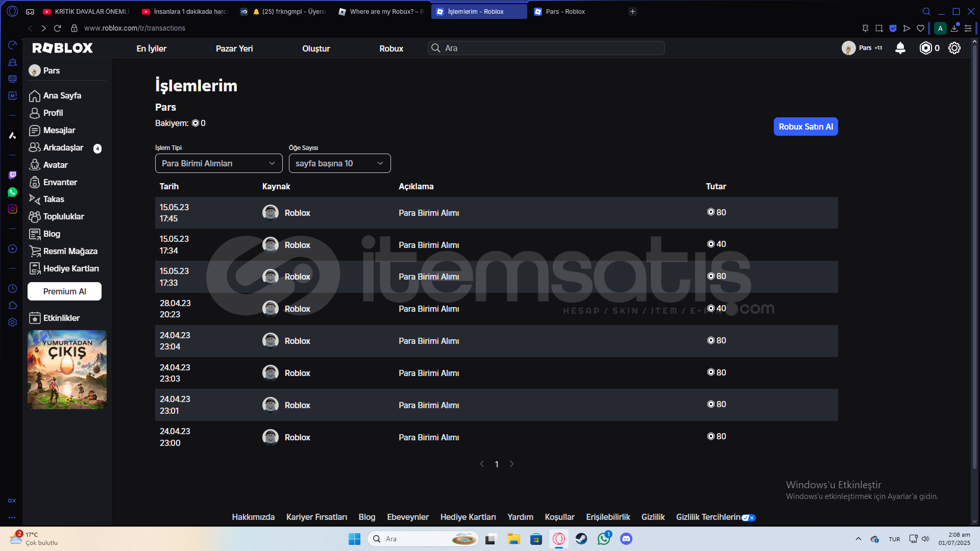This screenshot has height=551, width=980.
Task: Open Instagram in Opera sidebar
Action: pos(12,209)
